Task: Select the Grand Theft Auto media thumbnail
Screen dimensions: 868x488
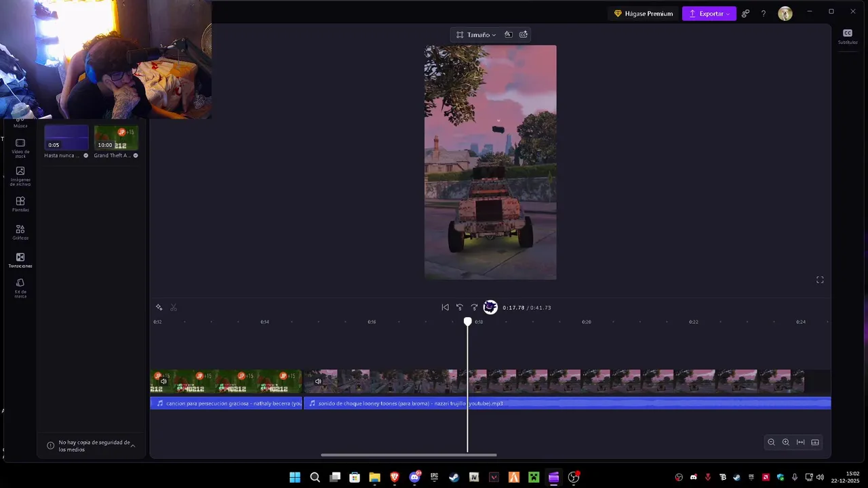Action: (116, 138)
